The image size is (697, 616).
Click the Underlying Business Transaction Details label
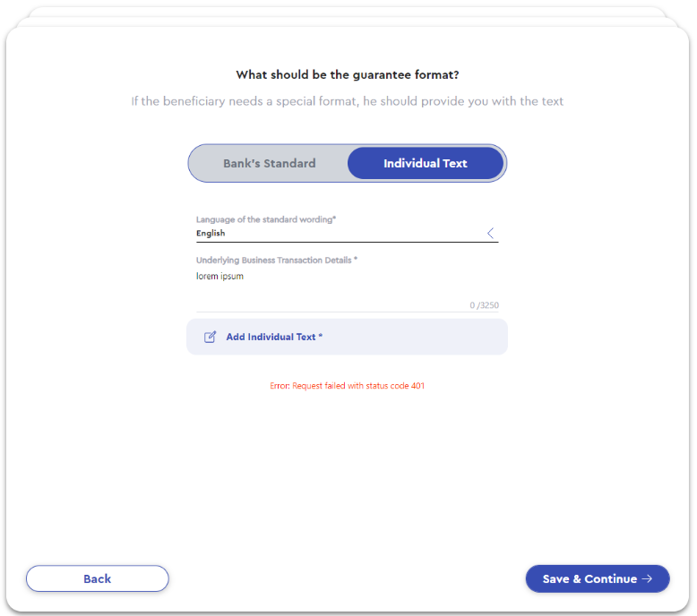click(x=277, y=261)
